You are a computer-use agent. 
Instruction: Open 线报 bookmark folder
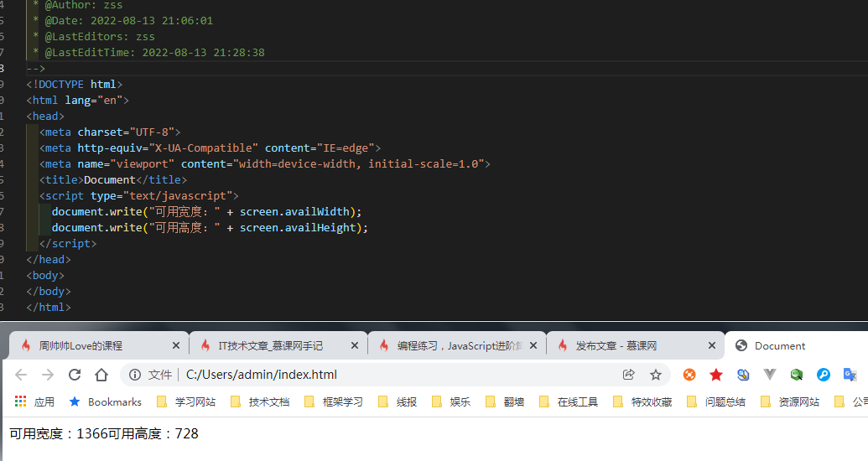tap(398, 401)
